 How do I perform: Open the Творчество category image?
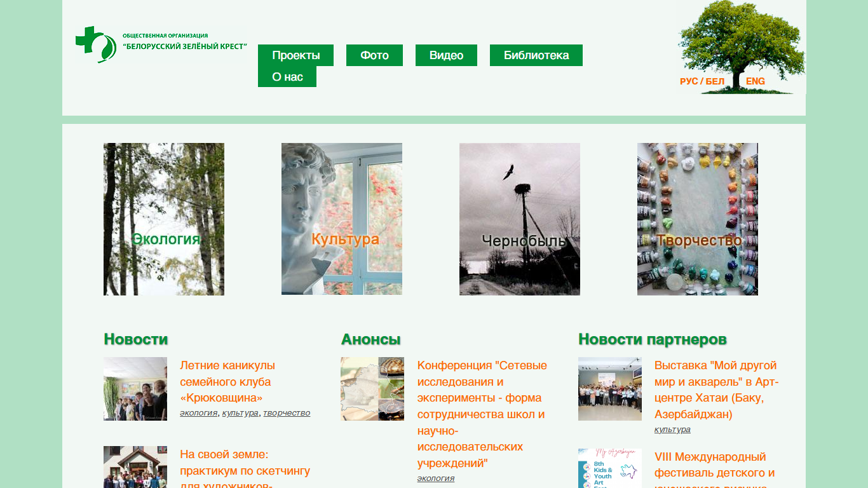[x=698, y=219]
